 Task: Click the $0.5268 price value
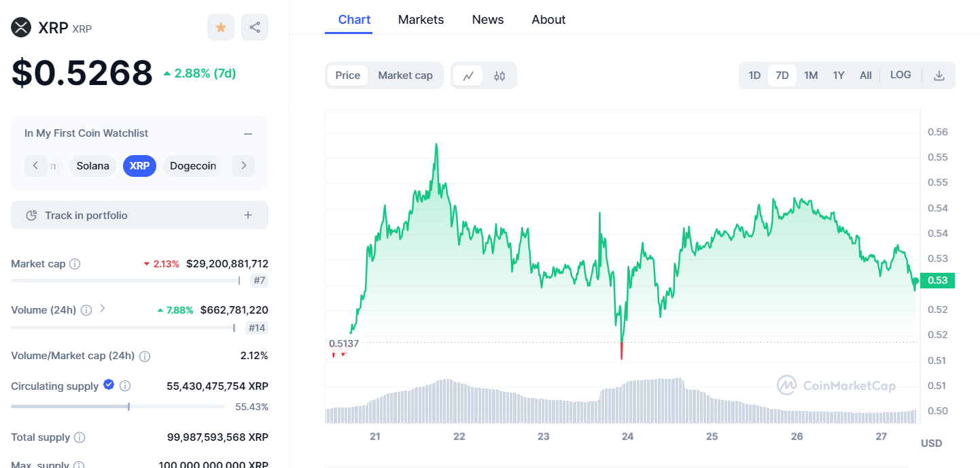[x=82, y=73]
